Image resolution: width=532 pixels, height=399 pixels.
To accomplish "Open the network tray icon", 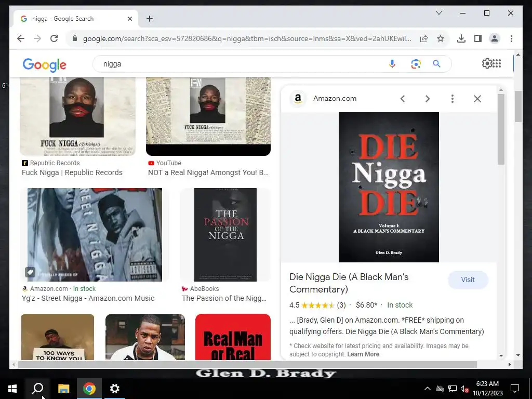I will tap(453, 389).
